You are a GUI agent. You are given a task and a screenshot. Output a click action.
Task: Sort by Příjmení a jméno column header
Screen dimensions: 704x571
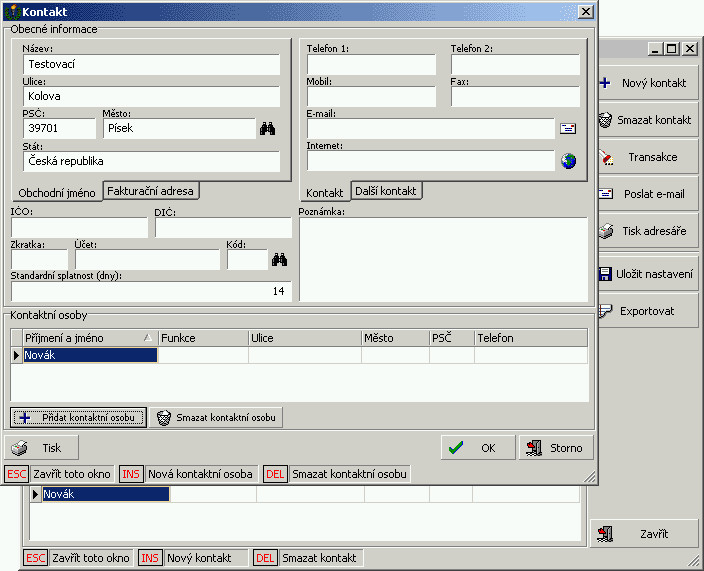tap(90, 338)
